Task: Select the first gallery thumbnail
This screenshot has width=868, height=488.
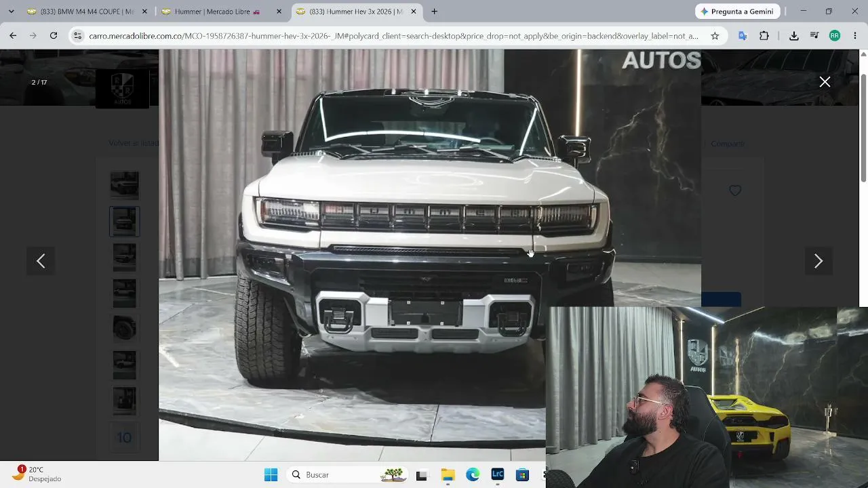Action: pyautogui.click(x=124, y=184)
